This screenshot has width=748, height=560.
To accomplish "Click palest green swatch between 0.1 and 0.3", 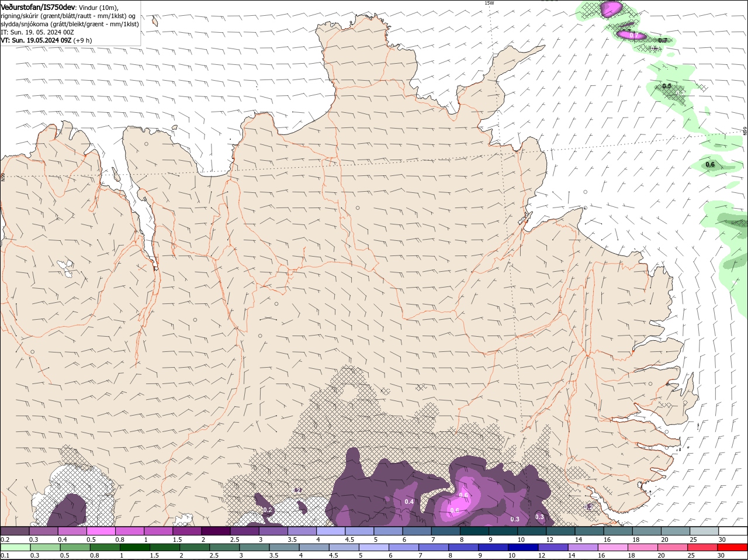I will click(x=15, y=547).
